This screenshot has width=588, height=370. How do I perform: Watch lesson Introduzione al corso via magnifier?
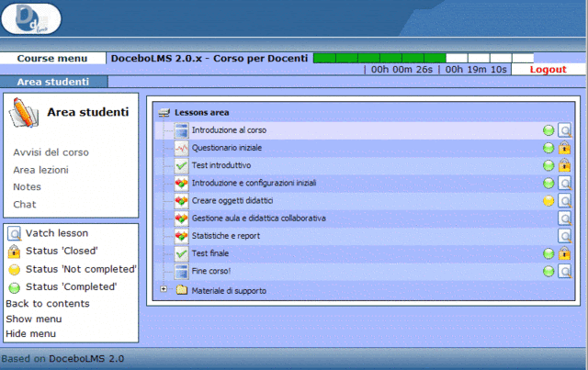click(565, 130)
